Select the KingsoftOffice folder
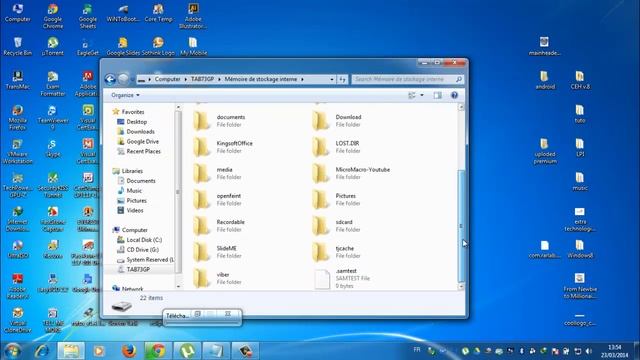Image resolution: width=640 pixels, height=360 pixels. click(x=224, y=147)
